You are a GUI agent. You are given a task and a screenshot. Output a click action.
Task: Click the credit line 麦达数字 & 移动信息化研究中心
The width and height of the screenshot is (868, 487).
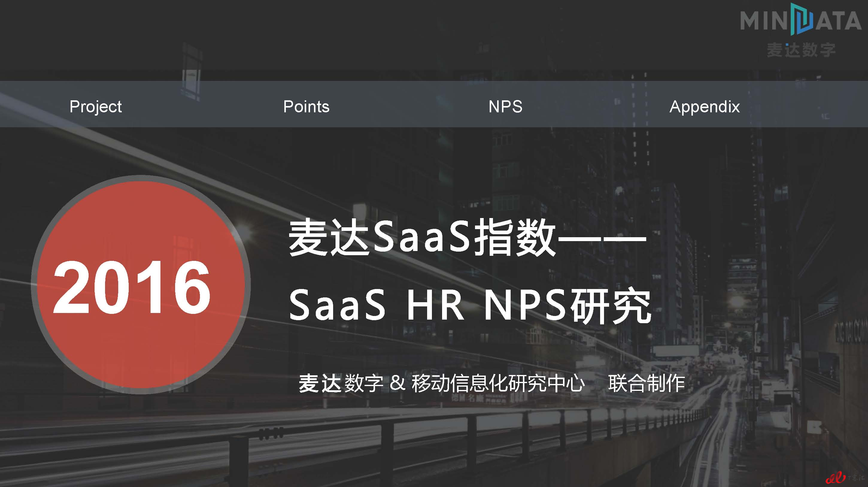coord(441,383)
